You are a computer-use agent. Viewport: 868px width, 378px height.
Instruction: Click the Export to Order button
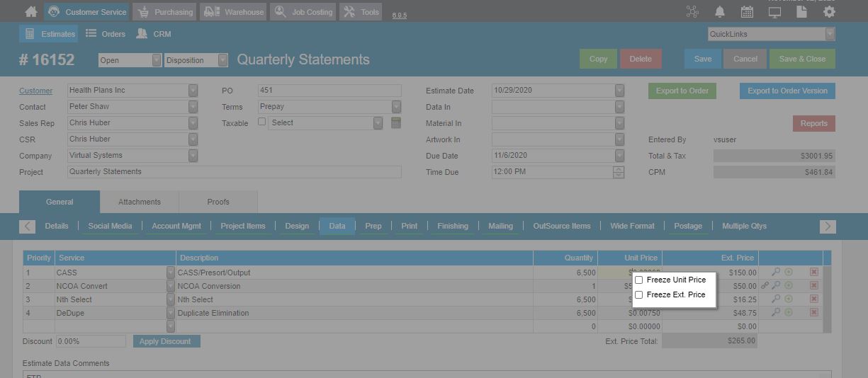682,91
